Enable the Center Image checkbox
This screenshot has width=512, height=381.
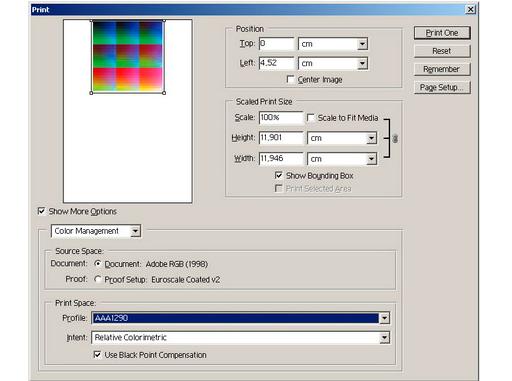pyautogui.click(x=291, y=79)
